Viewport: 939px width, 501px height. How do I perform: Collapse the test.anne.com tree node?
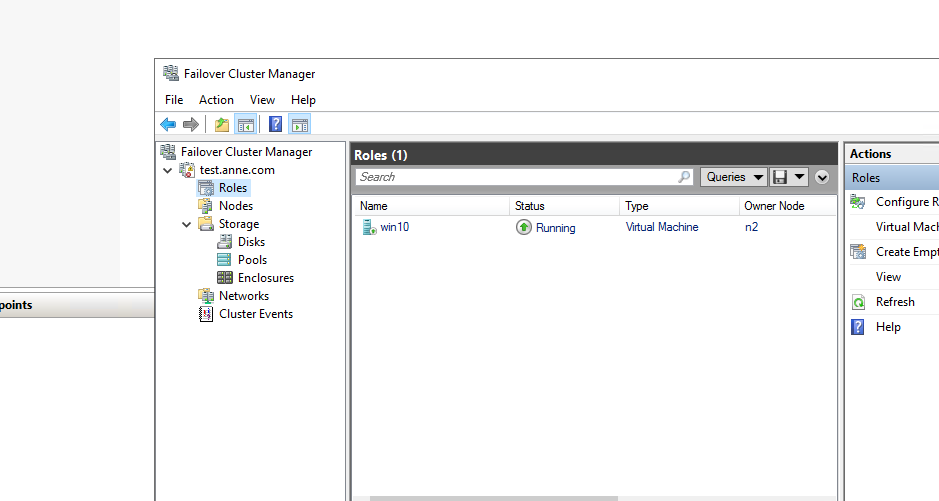pyautogui.click(x=168, y=171)
